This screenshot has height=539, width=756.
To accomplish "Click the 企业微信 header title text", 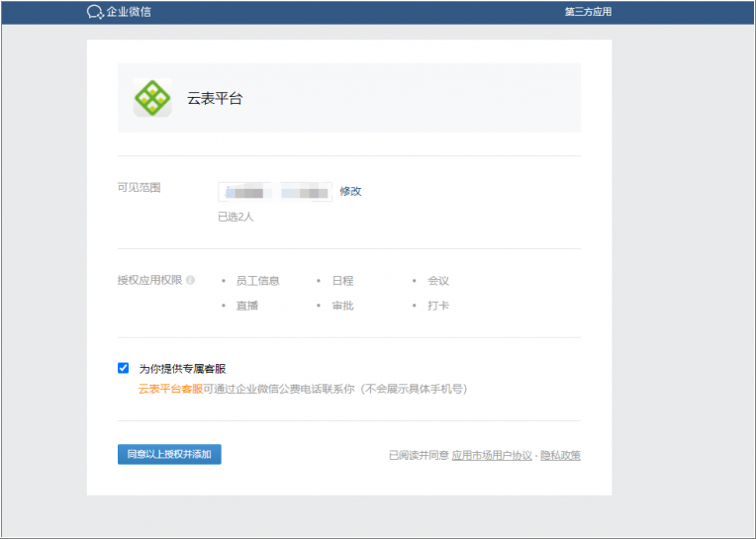I will coord(129,12).
